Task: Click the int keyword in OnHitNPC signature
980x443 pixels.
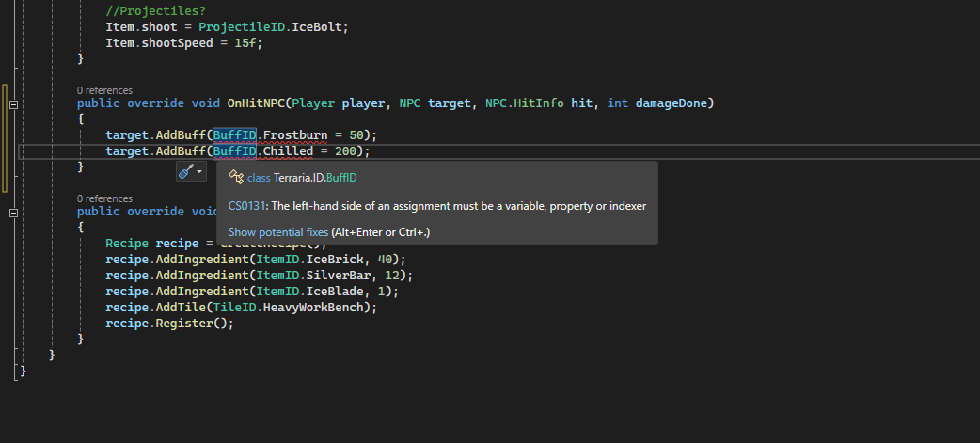Action: [618, 103]
